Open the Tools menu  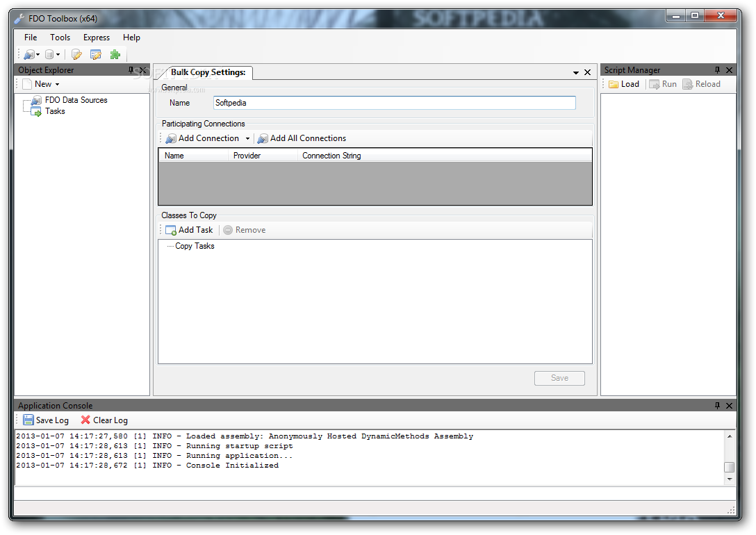point(60,37)
